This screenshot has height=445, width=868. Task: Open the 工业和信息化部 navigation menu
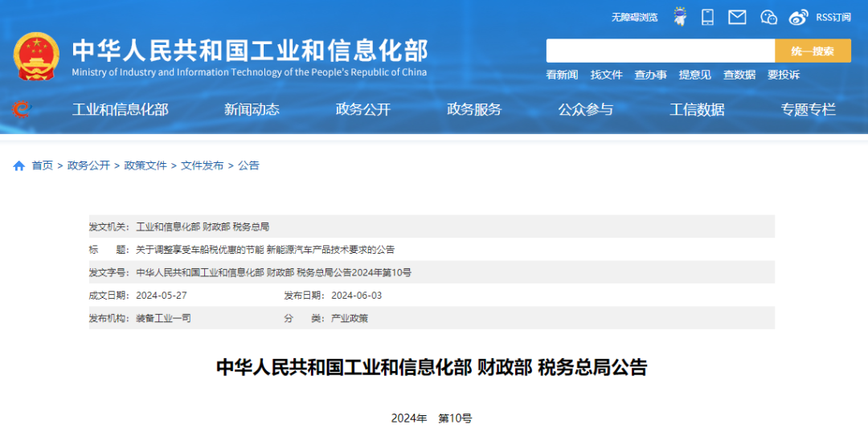120,110
